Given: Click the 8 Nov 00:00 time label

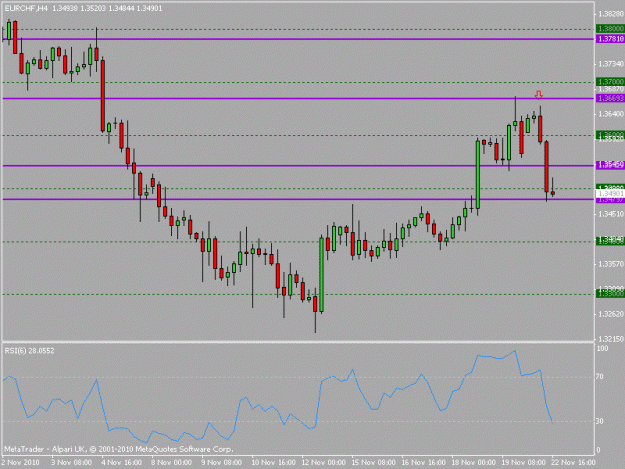Looking at the screenshot, I should pyautogui.click(x=172, y=462).
